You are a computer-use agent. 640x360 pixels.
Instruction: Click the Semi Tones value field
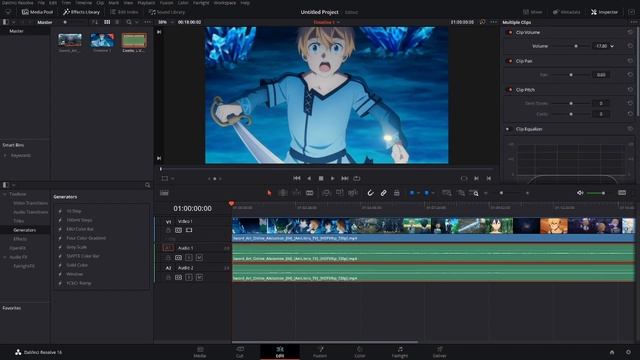coord(601,103)
